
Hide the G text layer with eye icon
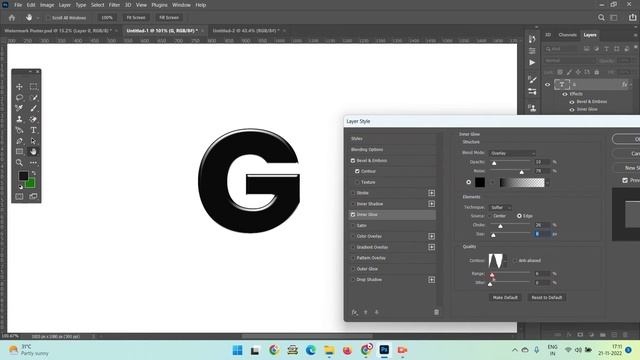548,84
